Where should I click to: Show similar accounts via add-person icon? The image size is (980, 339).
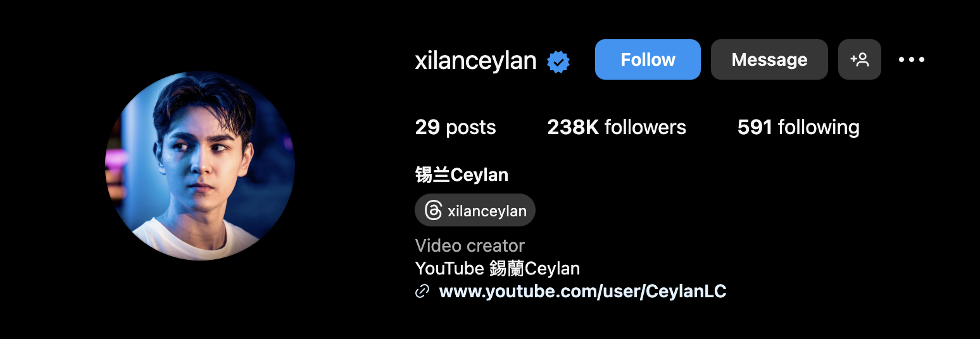click(859, 59)
